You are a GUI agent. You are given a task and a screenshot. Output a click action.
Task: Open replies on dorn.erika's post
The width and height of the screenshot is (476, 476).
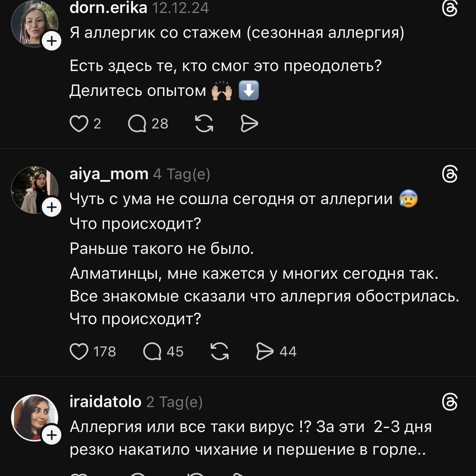137,124
